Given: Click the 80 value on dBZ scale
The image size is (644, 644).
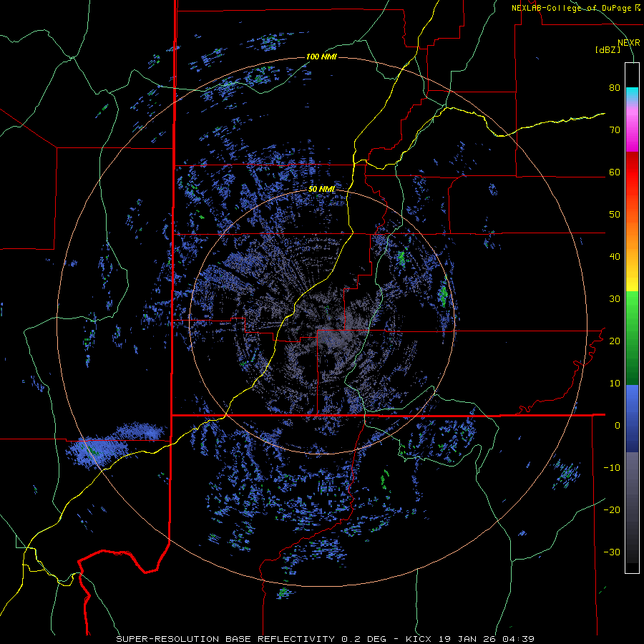Looking at the screenshot, I should (x=615, y=87).
